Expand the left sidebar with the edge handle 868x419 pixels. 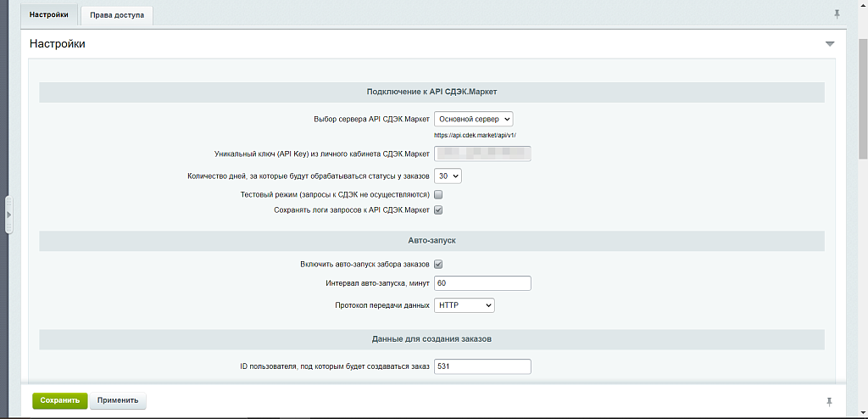[x=8, y=215]
